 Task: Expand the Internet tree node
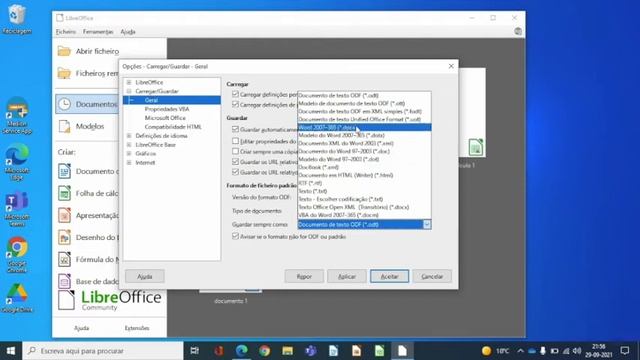[x=129, y=163]
